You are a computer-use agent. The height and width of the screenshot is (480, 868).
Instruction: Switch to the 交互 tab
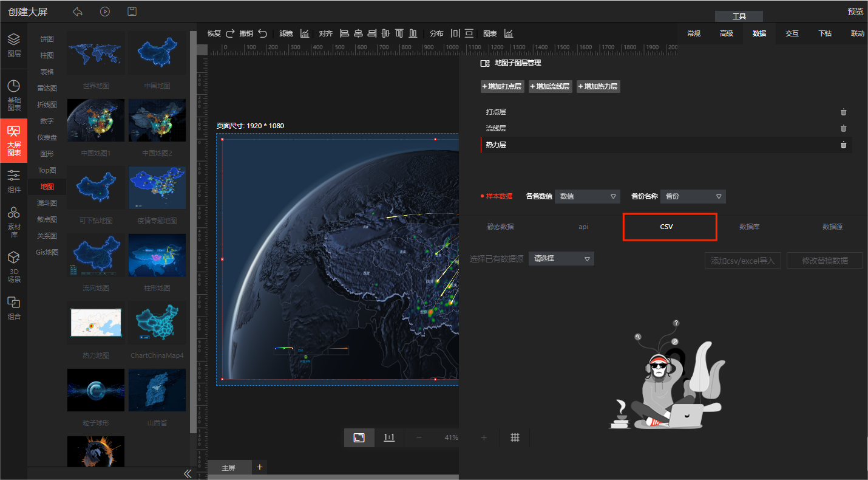point(792,33)
